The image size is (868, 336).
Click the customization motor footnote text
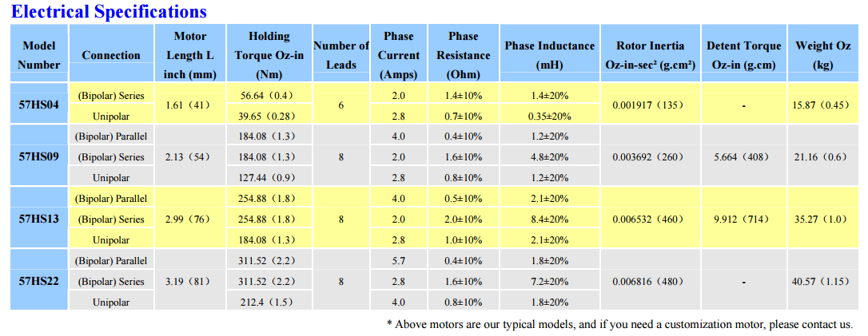(x=619, y=324)
